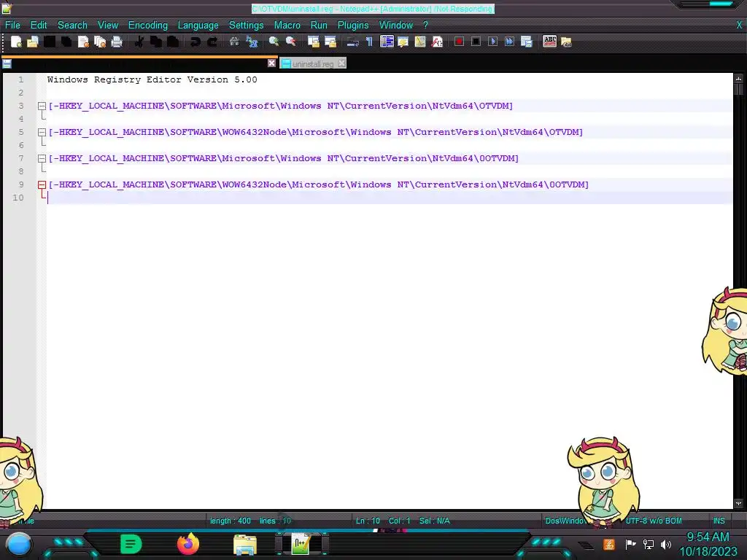Viewport: 747px width, 560px height.
Task: Toggle the INS insert mode indicator
Action: point(719,521)
